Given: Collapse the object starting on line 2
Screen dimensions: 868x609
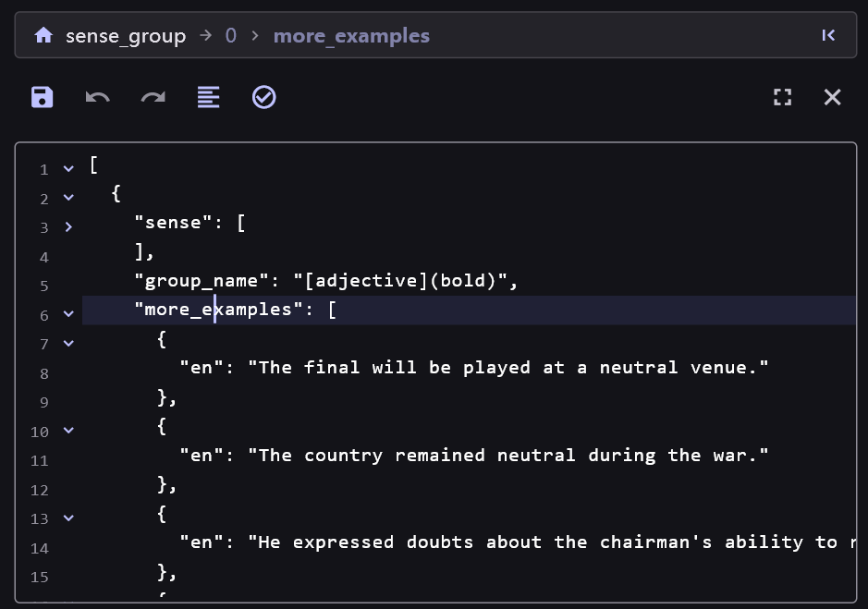Looking at the screenshot, I should click(x=68, y=197).
